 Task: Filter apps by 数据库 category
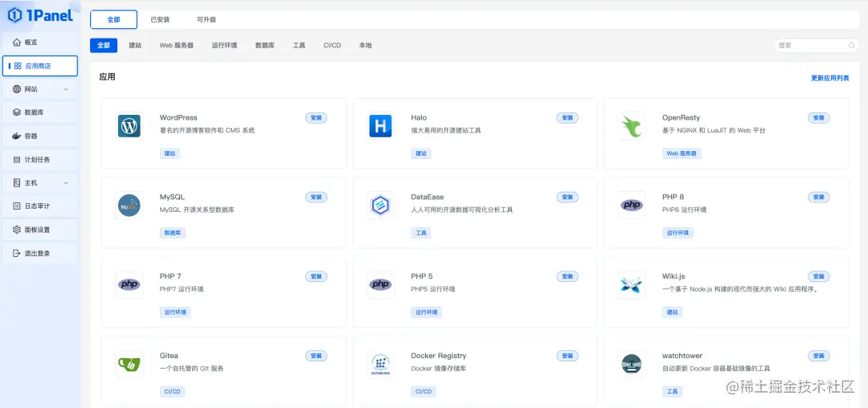pos(264,45)
